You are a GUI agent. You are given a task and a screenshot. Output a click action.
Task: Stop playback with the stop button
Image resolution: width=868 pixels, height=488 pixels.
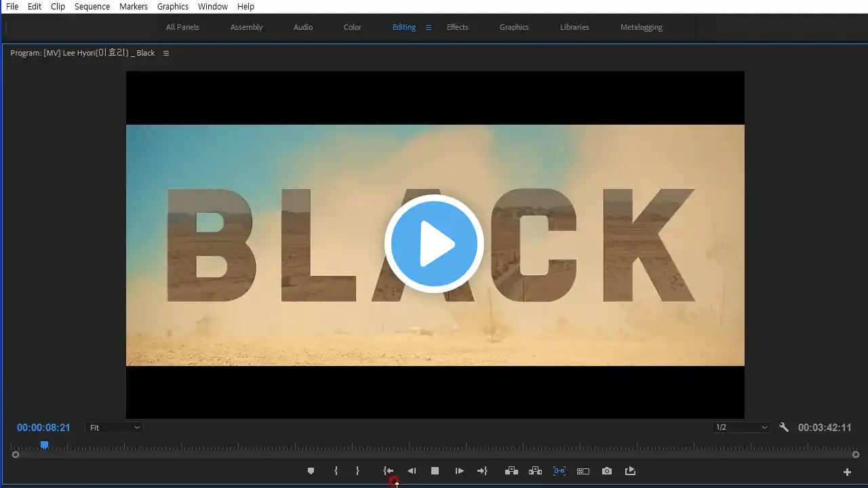coord(435,471)
